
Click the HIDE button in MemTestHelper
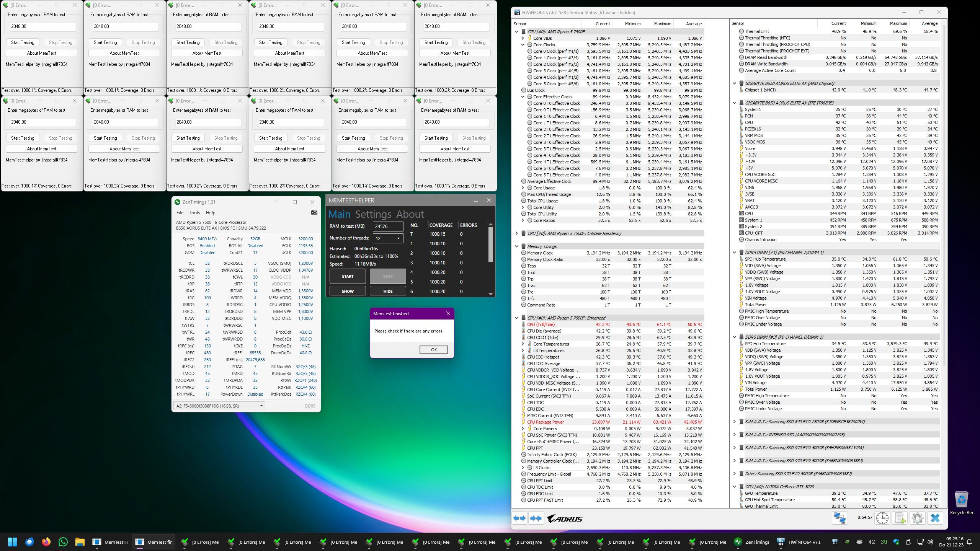(387, 291)
